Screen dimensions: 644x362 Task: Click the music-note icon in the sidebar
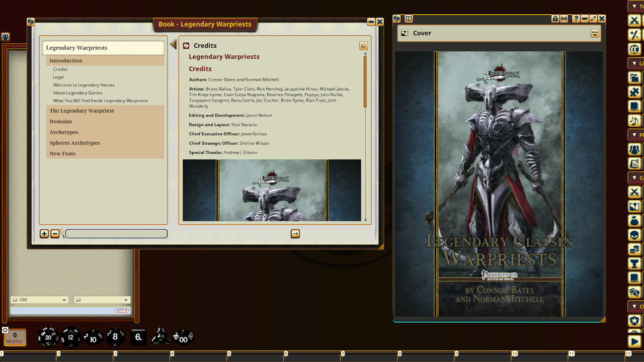[x=633, y=120]
